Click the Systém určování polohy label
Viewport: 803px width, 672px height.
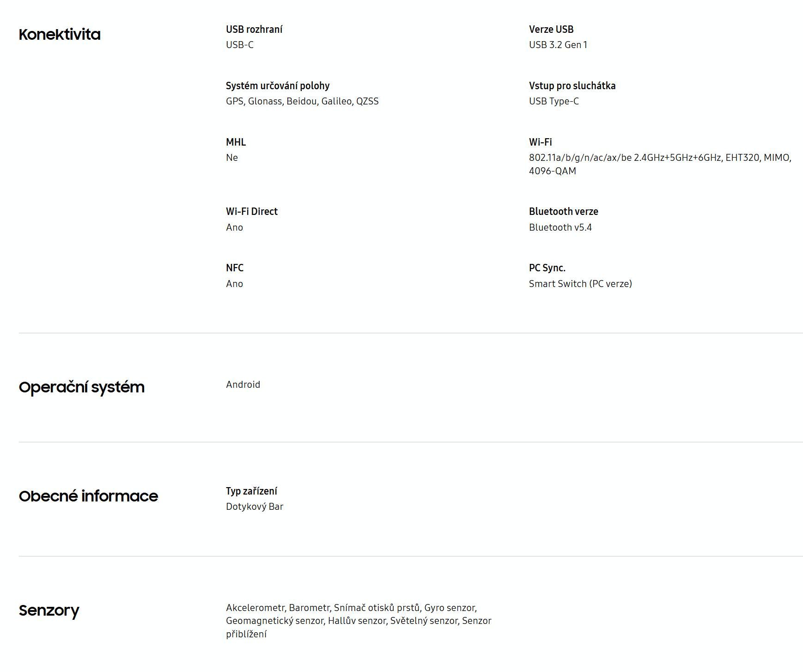pyautogui.click(x=278, y=86)
